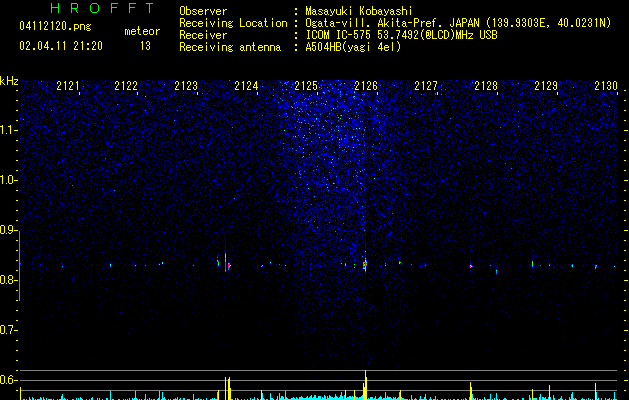Select the filename 04112120.png
This screenshot has width=629, height=400.
click(55, 27)
